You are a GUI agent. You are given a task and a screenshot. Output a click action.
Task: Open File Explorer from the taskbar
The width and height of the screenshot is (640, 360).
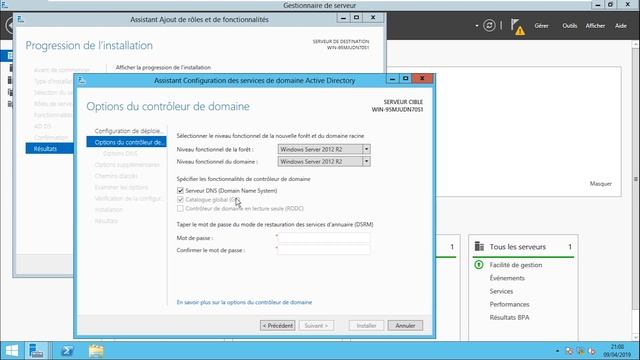[96, 351]
